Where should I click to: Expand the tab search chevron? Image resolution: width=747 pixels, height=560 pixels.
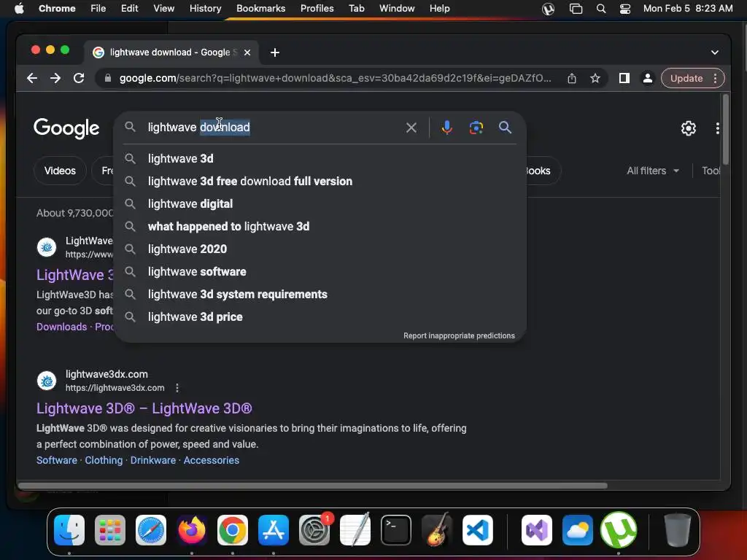[x=715, y=52]
